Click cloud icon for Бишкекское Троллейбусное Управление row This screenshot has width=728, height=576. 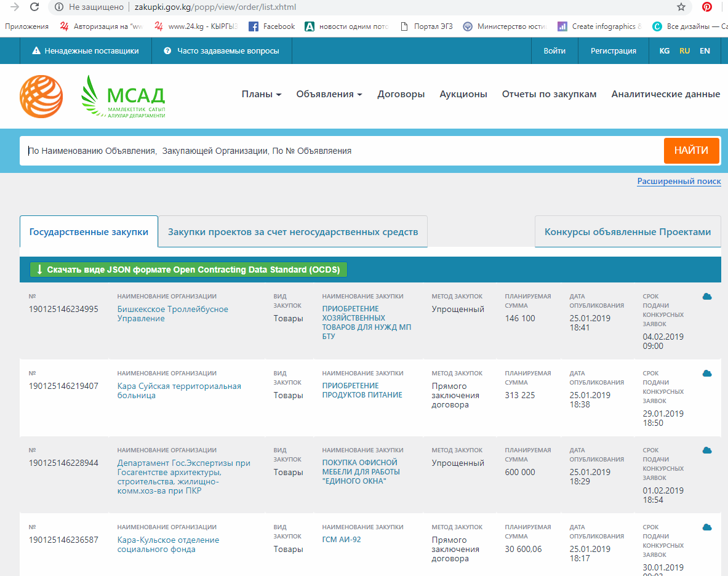tap(707, 297)
